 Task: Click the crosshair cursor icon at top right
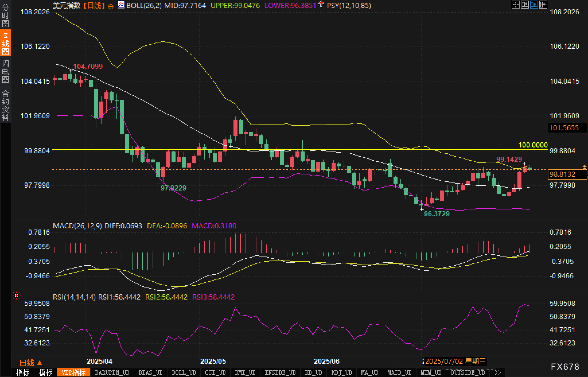tap(515, 5)
